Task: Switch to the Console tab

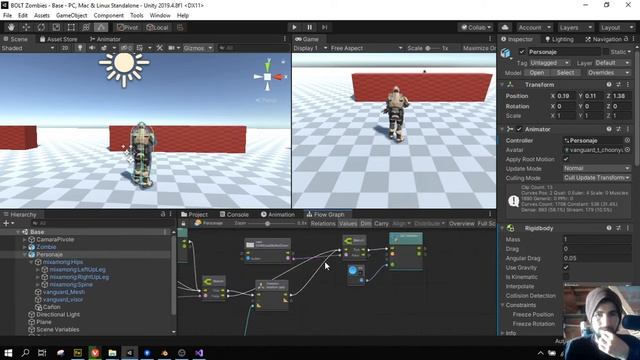Action: pyautogui.click(x=234, y=214)
